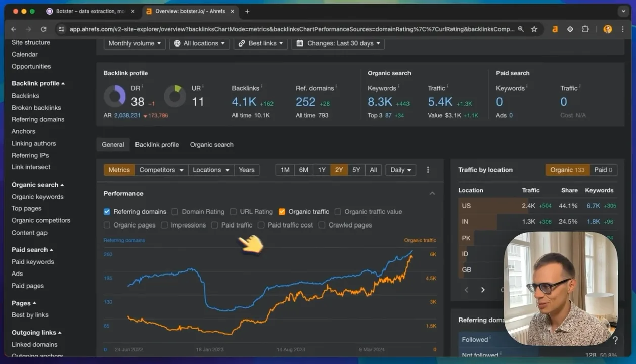
Task: Click the 252 Ref. domains value
Action: click(x=306, y=102)
